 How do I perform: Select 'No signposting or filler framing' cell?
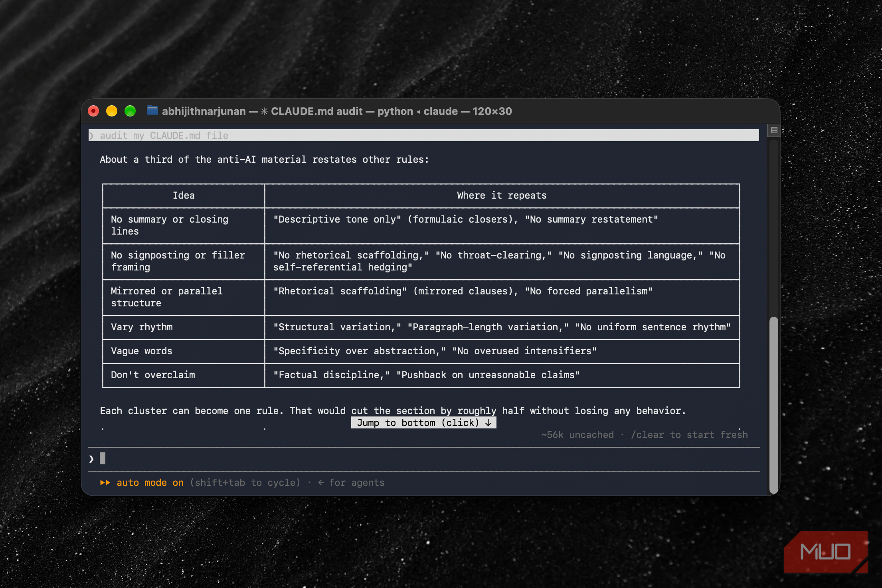pos(184,261)
